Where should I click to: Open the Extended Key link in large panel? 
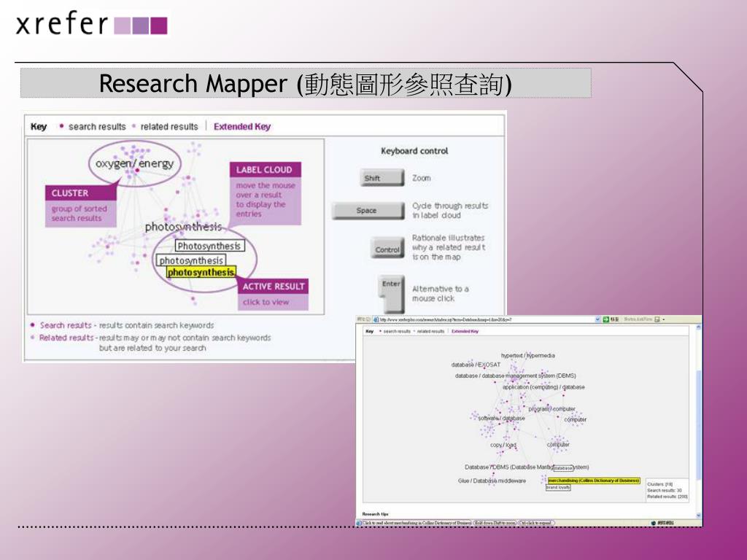coord(242,127)
